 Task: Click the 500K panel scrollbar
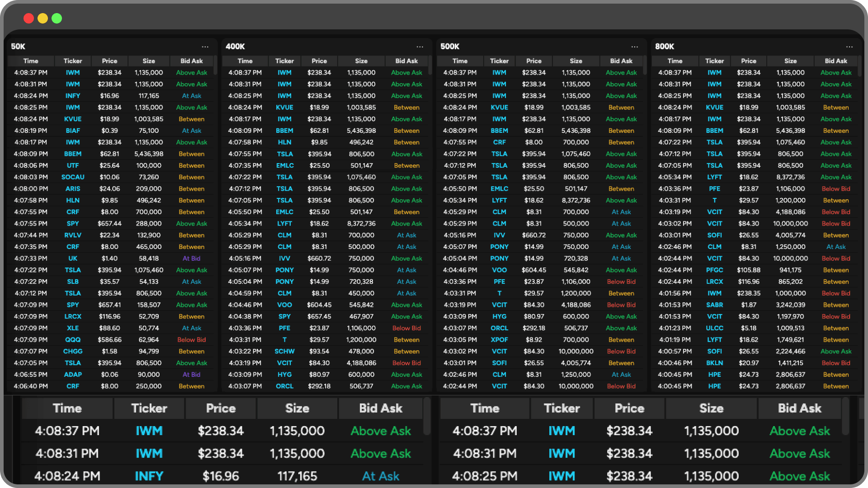(645, 66)
